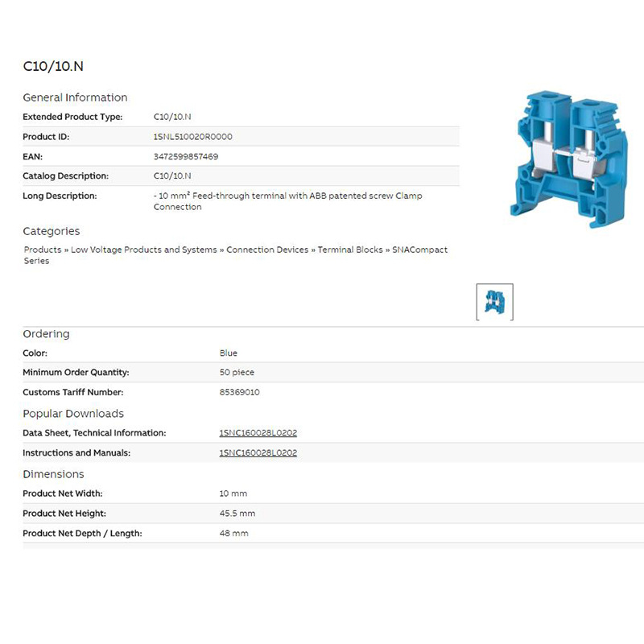Image resolution: width=644 pixels, height=644 pixels.
Task: Click the Catalog Description label
Action: [x=66, y=175]
